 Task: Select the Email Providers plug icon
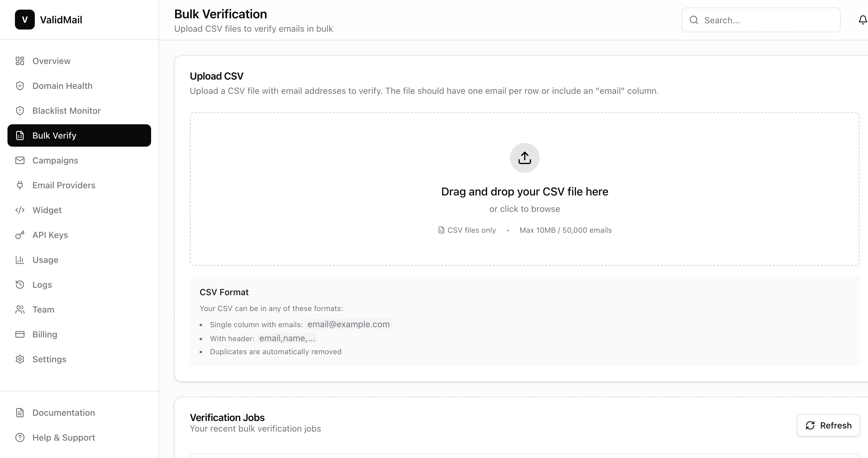click(20, 185)
